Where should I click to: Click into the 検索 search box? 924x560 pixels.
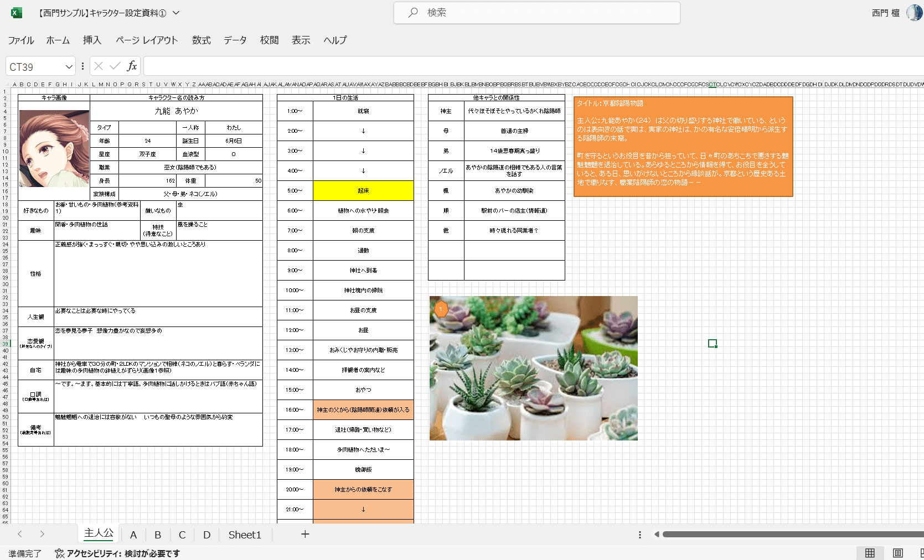537,13
